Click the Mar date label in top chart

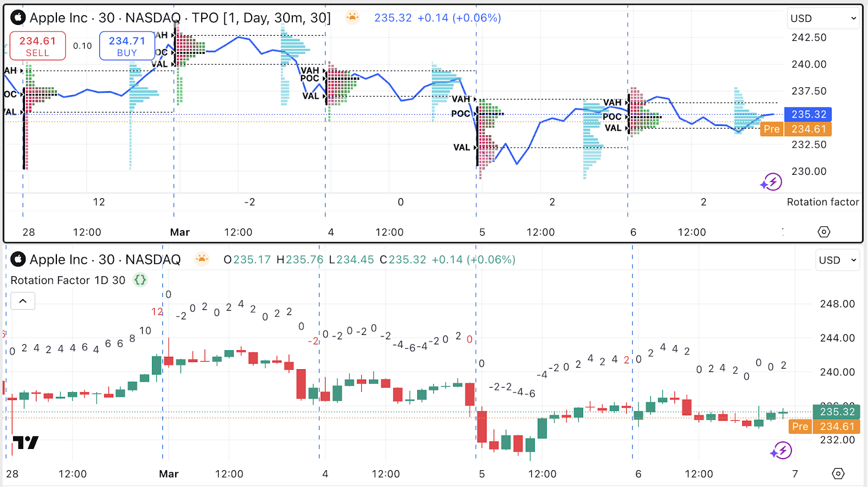(x=180, y=232)
